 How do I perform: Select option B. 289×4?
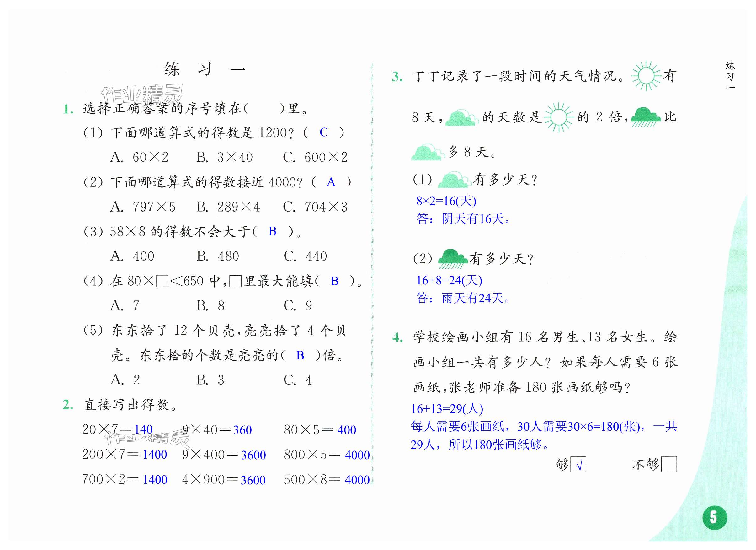pos(228,207)
